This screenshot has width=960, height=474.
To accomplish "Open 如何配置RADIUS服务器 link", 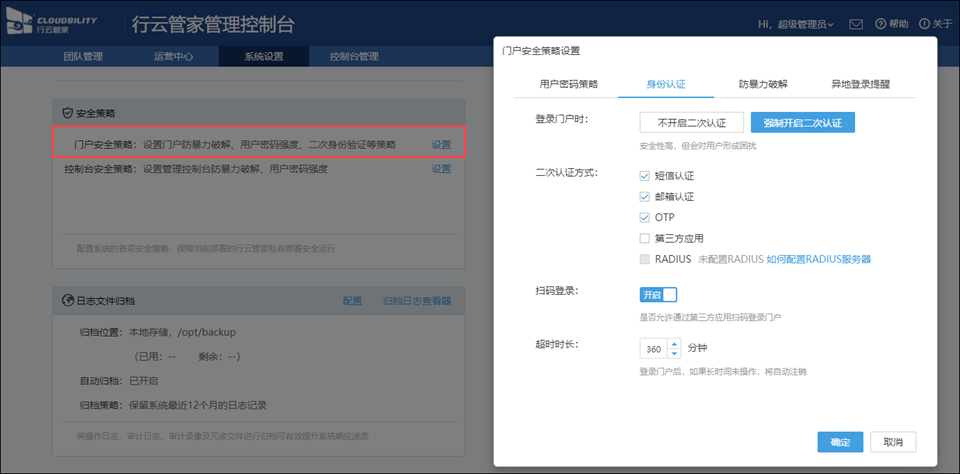I will pos(818,259).
